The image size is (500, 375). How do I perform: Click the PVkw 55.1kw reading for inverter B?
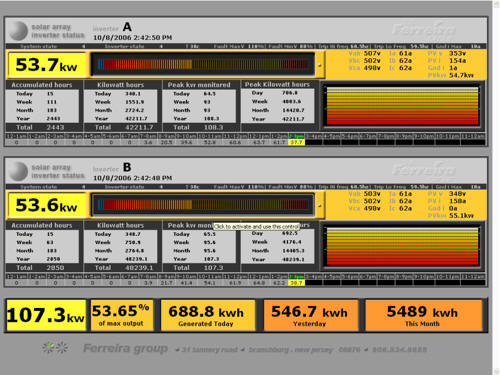451,216
